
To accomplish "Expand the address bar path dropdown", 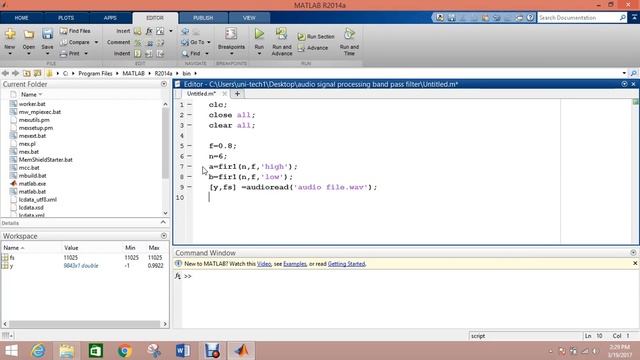I will pos(624,73).
